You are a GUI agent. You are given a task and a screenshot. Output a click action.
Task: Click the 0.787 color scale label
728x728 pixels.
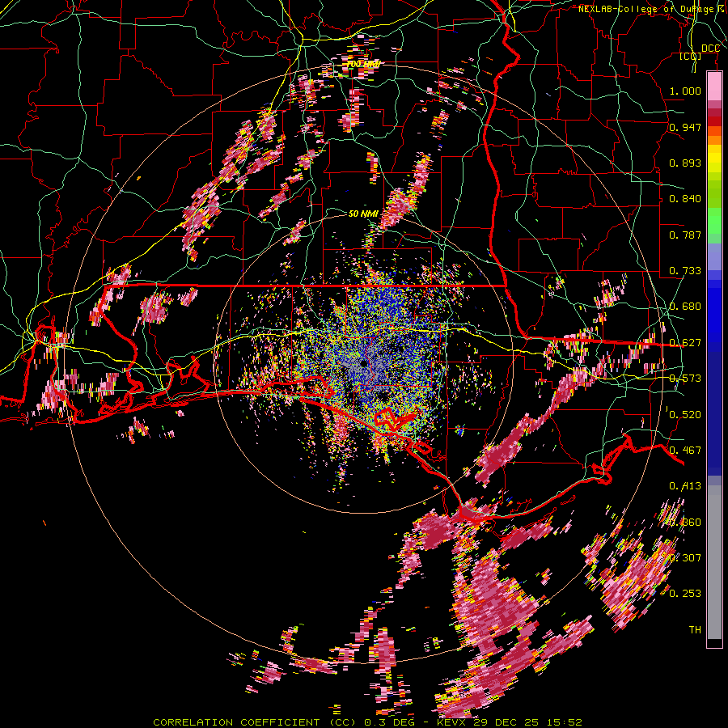tap(685, 235)
